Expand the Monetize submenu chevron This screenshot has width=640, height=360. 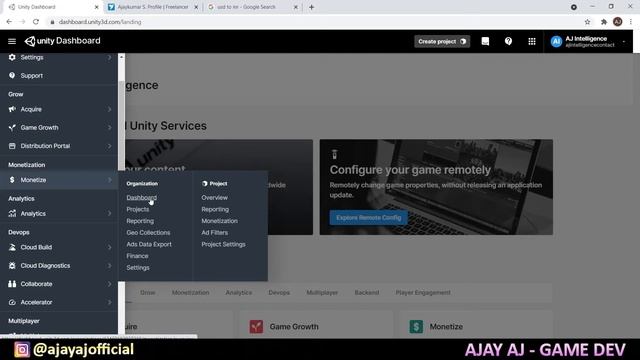(x=109, y=180)
